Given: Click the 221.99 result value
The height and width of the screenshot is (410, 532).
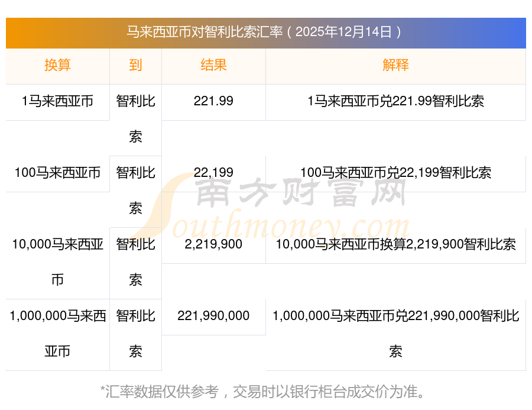Looking at the screenshot, I should [213, 101].
